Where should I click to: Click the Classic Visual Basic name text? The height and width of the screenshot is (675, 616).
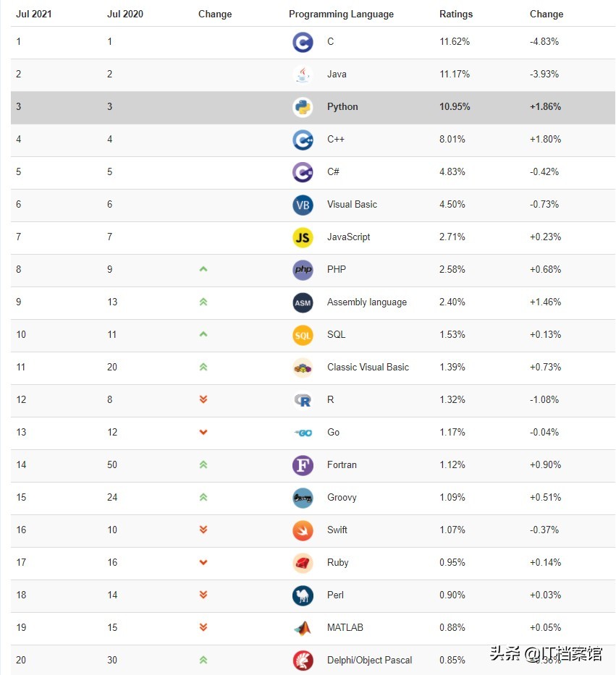[x=368, y=368]
